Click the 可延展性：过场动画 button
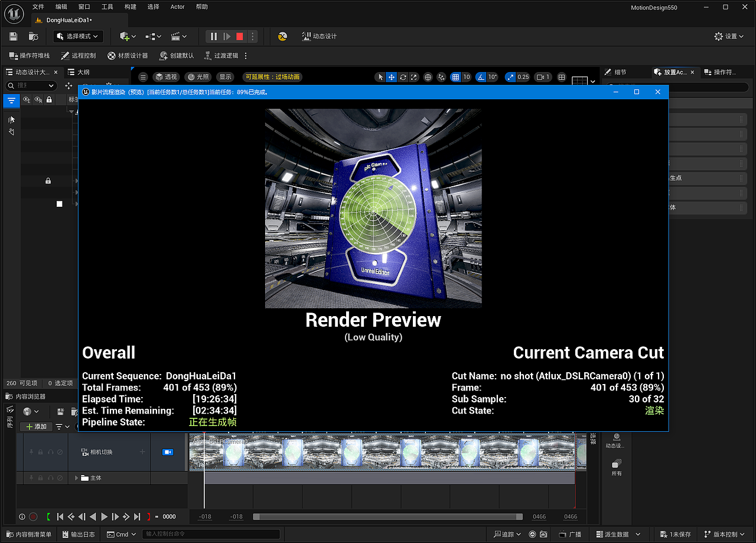 coord(272,76)
